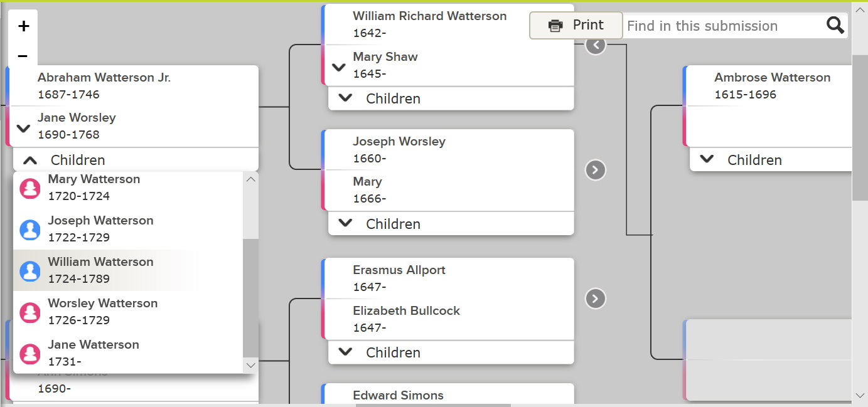Click the right arrow beside Joseph Worsley
The width and height of the screenshot is (868, 407).
(596, 170)
